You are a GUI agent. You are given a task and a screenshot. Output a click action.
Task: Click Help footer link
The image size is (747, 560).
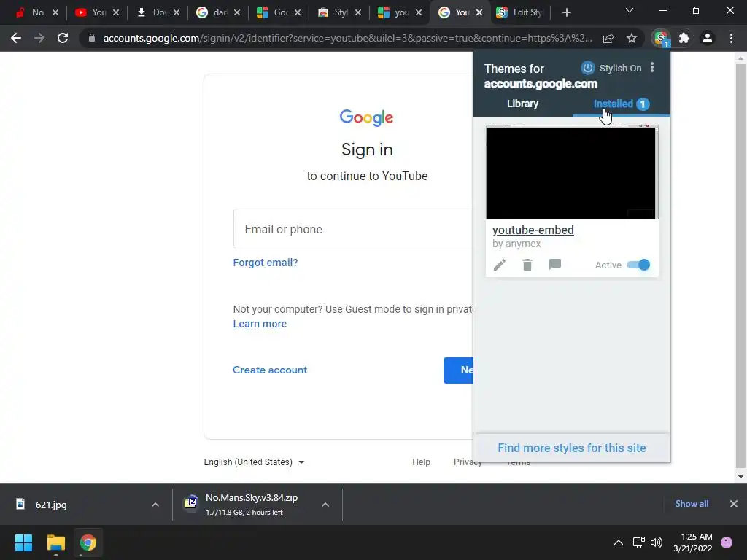tap(421, 462)
